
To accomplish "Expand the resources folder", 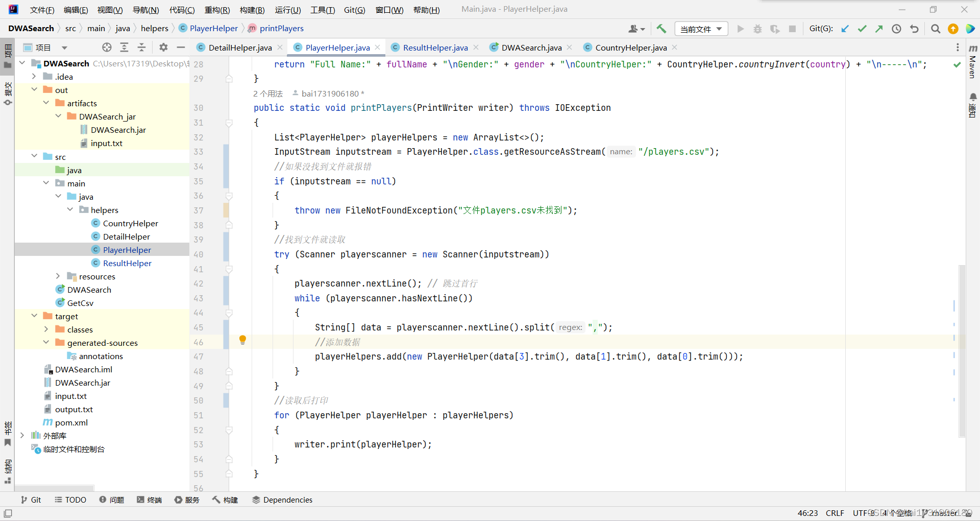I will (x=58, y=276).
